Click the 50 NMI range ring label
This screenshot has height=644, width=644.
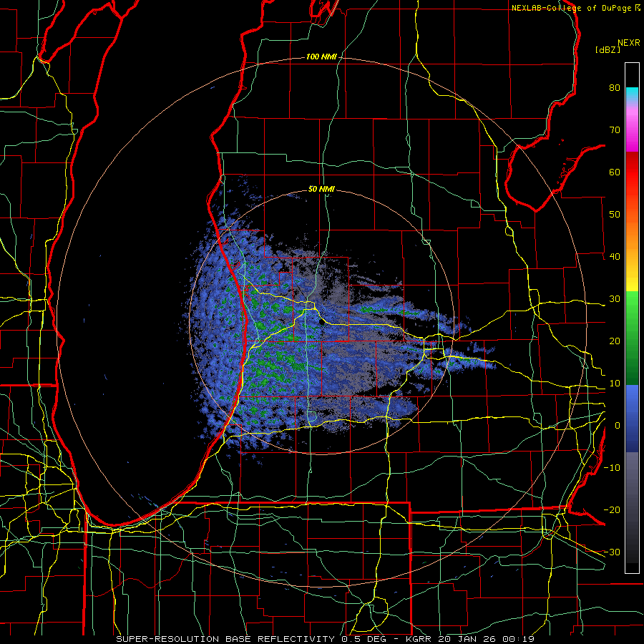point(321,190)
